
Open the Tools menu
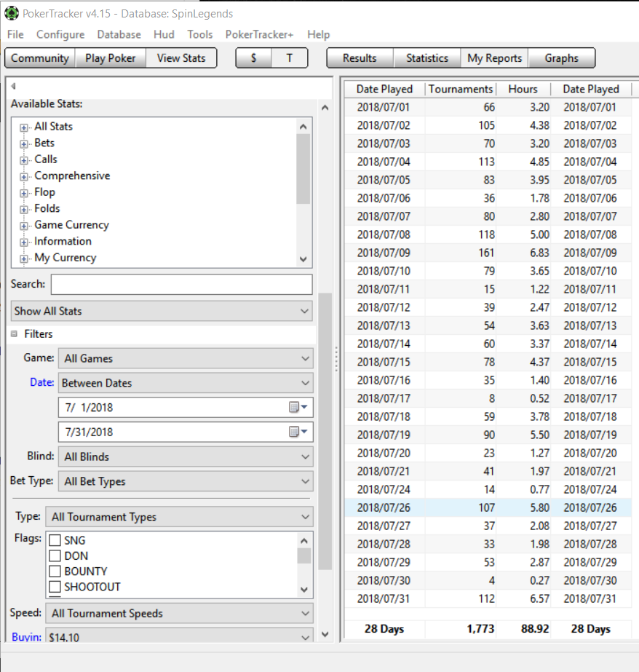pos(200,34)
